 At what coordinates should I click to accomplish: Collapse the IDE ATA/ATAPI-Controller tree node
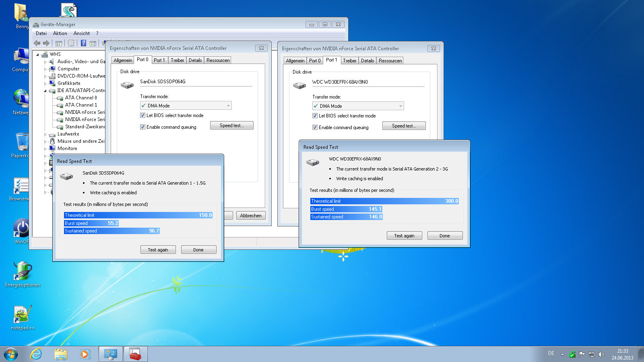[45, 91]
